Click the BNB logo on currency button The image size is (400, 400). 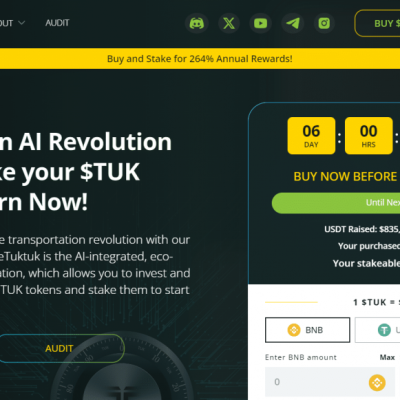pos(294,330)
